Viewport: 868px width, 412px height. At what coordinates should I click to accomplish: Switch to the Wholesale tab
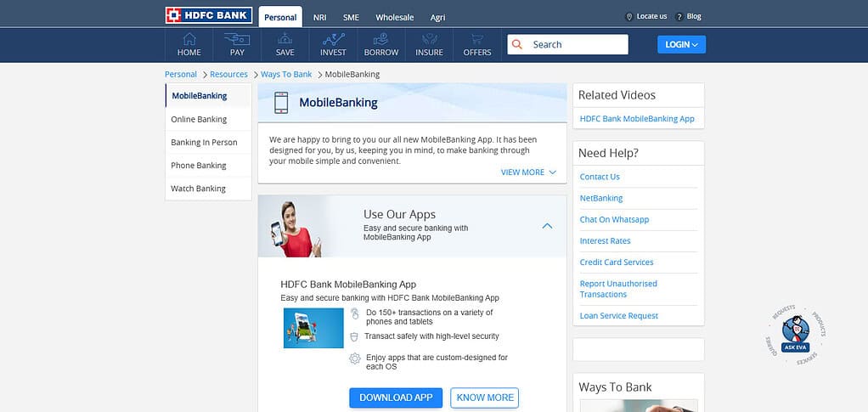395,17
